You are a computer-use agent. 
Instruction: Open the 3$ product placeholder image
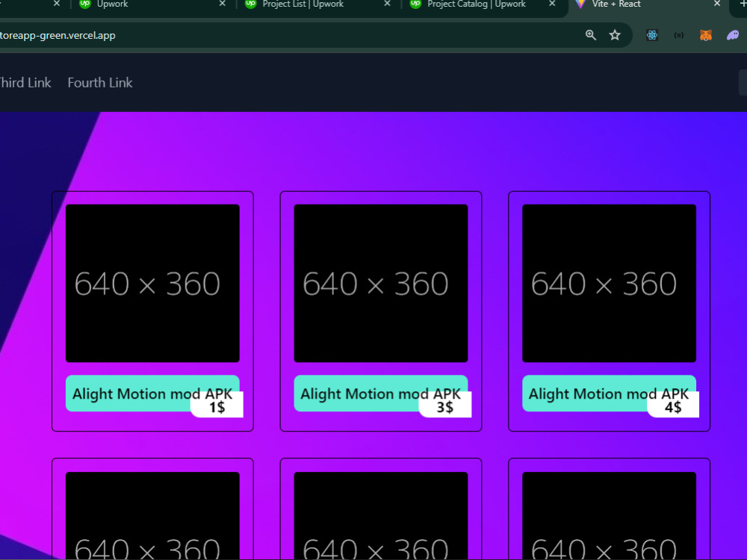381,283
